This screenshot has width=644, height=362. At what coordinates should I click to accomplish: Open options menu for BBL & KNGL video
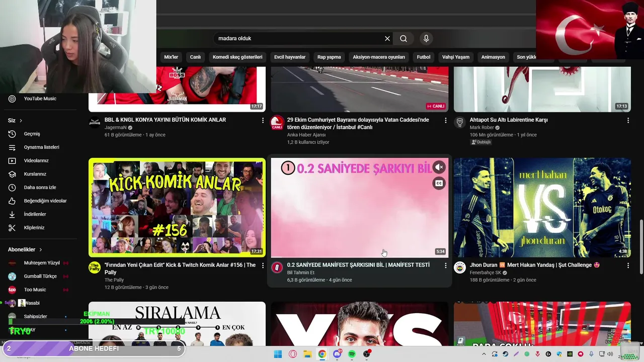point(263,121)
